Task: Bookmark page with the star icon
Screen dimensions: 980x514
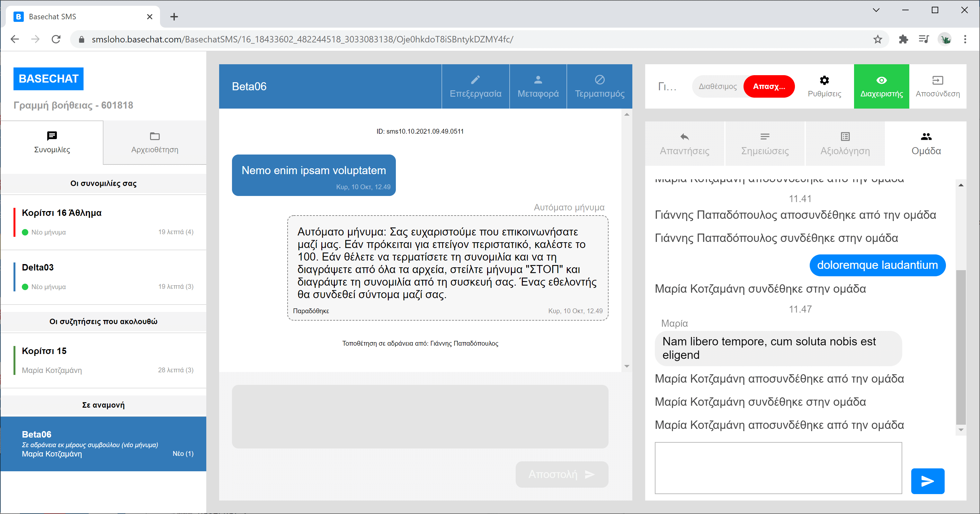Action: point(877,39)
